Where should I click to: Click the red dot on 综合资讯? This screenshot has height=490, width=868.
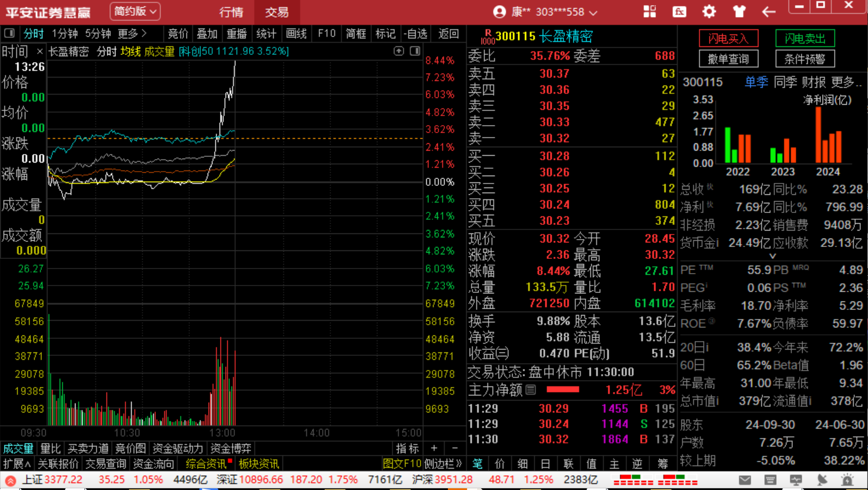coord(230,462)
